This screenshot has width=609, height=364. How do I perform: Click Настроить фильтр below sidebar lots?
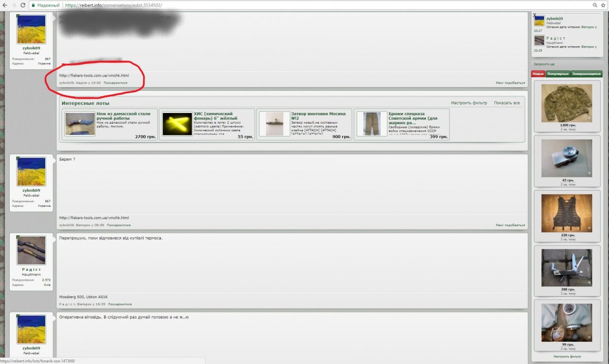pyautogui.click(x=567, y=356)
